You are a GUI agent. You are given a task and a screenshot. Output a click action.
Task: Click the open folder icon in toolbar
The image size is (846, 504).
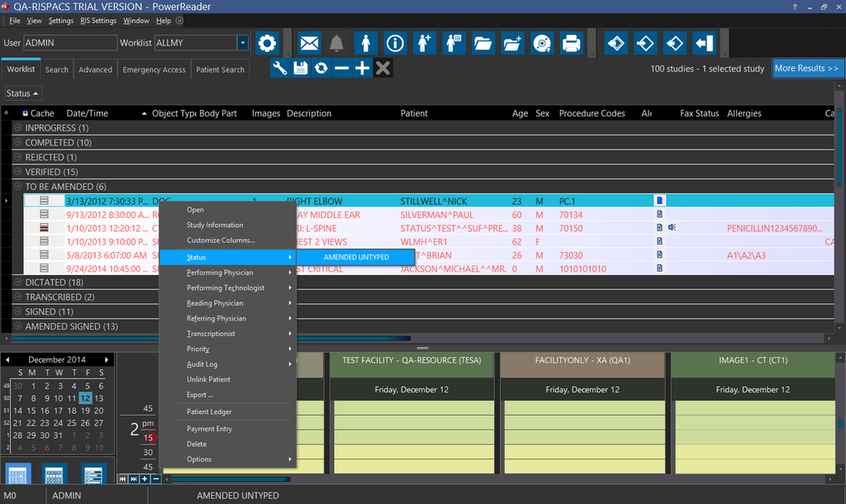click(482, 43)
